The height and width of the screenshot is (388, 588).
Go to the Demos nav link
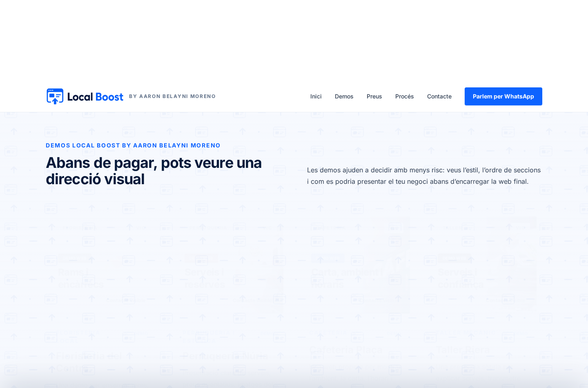pos(344,96)
